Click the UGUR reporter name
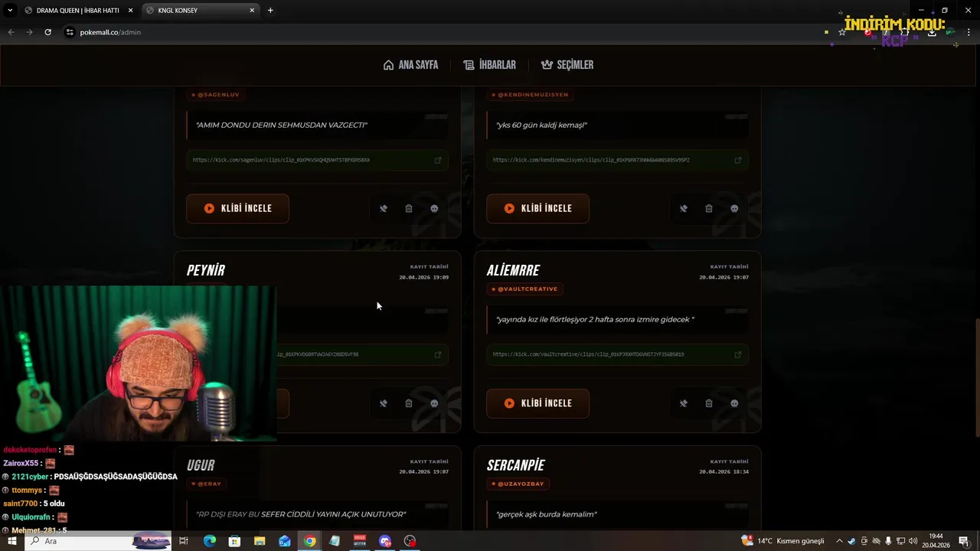The image size is (980, 551). (201, 465)
